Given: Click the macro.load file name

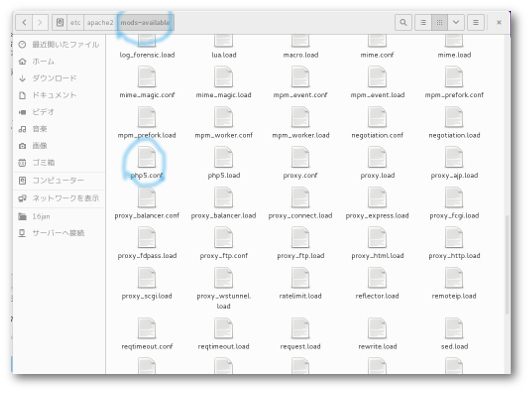Looking at the screenshot, I should 300,55.
